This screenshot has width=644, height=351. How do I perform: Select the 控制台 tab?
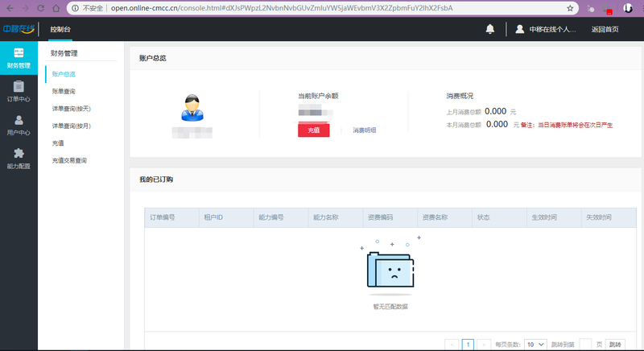pyautogui.click(x=60, y=29)
